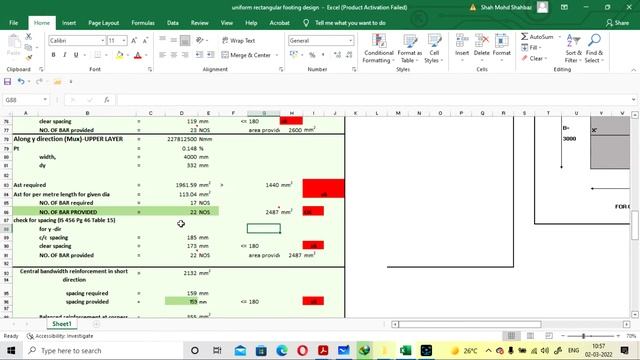Switch to Page Layout view in status bar
The height and width of the screenshot is (360, 640).
(530, 336)
